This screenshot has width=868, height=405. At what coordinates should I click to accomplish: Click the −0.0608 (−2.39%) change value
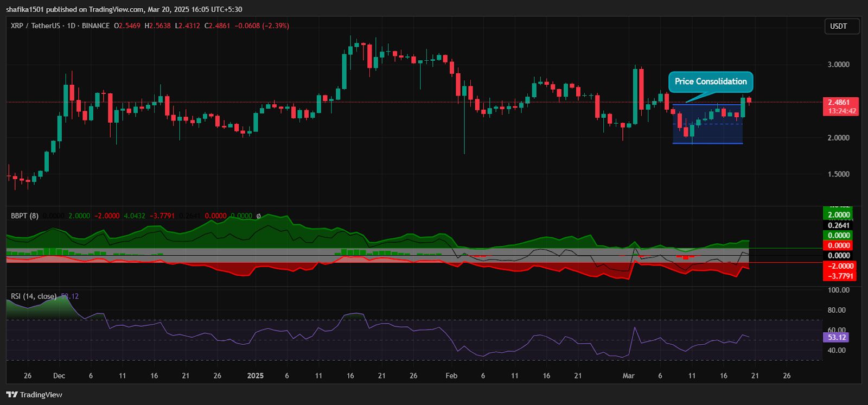click(262, 26)
